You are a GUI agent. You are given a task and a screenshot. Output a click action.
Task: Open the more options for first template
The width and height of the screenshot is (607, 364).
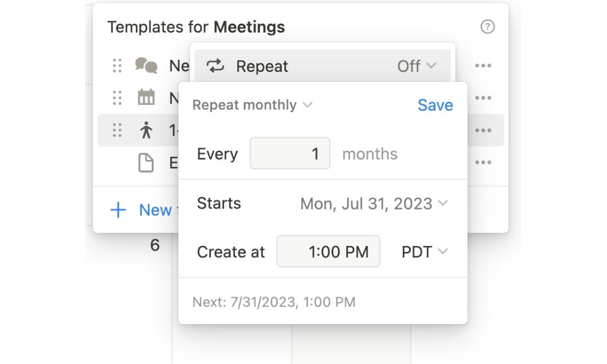[483, 66]
